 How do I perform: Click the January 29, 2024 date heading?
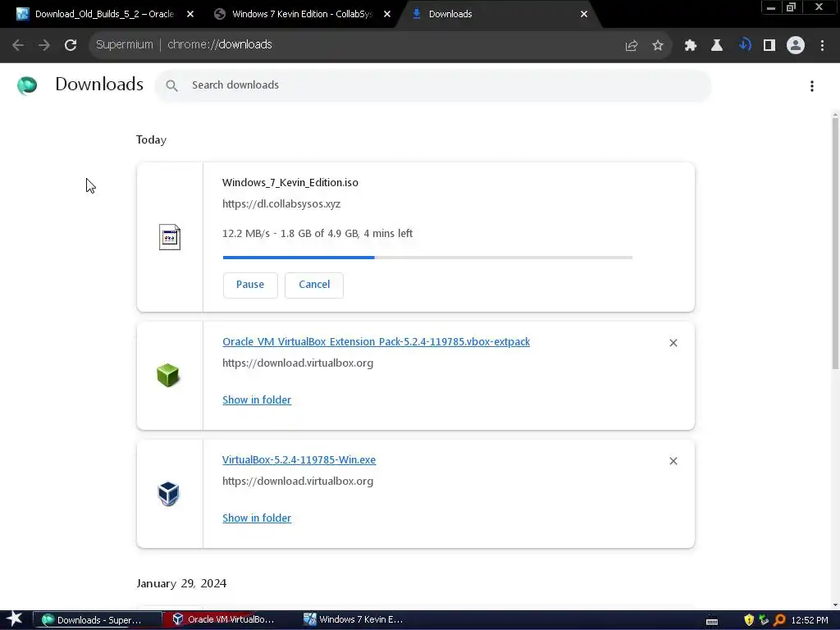click(x=181, y=583)
